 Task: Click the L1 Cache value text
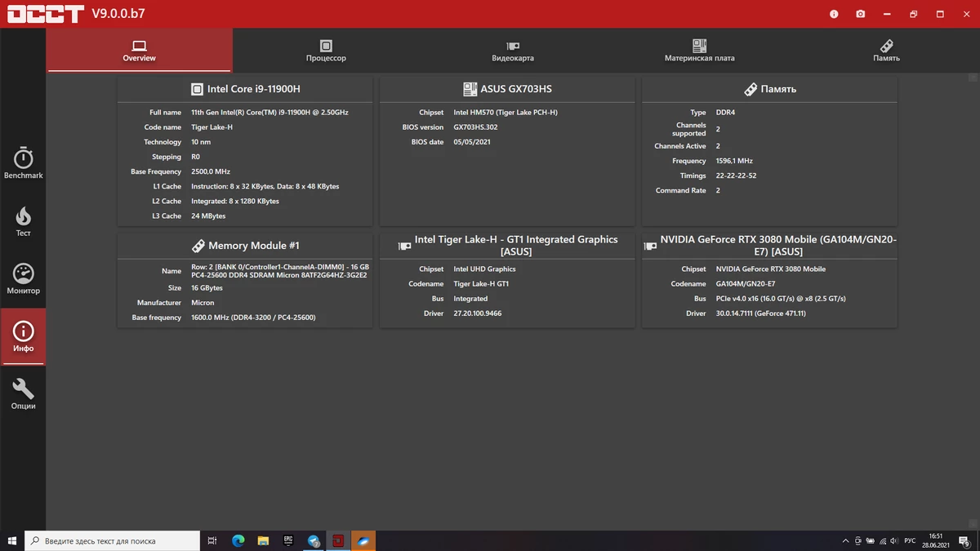coord(265,186)
